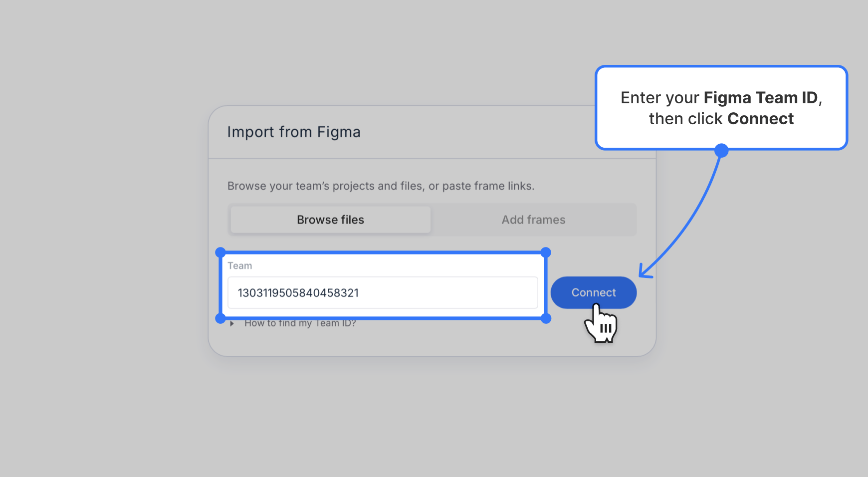
Task: Click the top-right blue selection handle
Action: (x=546, y=251)
